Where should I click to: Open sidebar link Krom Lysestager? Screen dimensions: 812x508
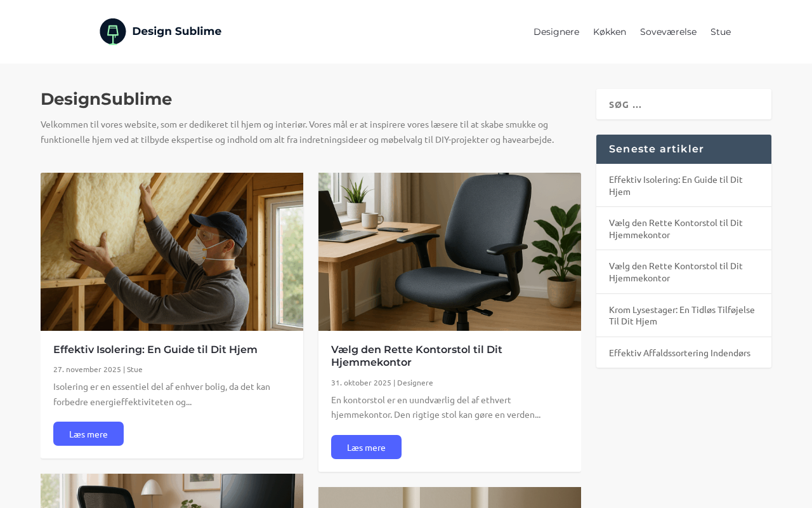tap(682, 315)
